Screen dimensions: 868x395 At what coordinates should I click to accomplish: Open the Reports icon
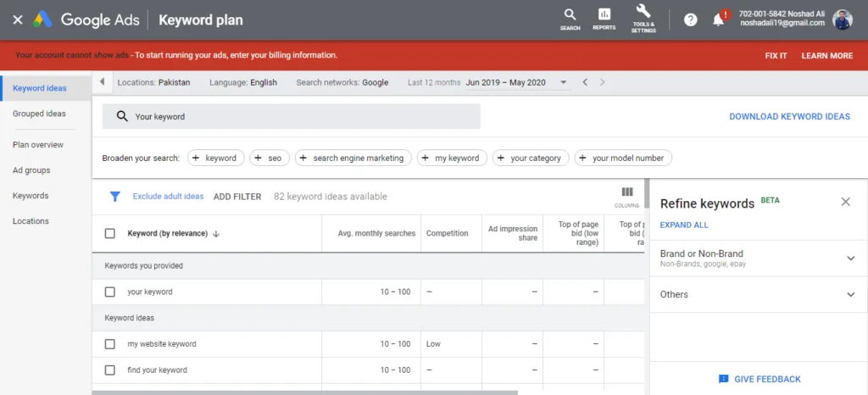tap(604, 19)
